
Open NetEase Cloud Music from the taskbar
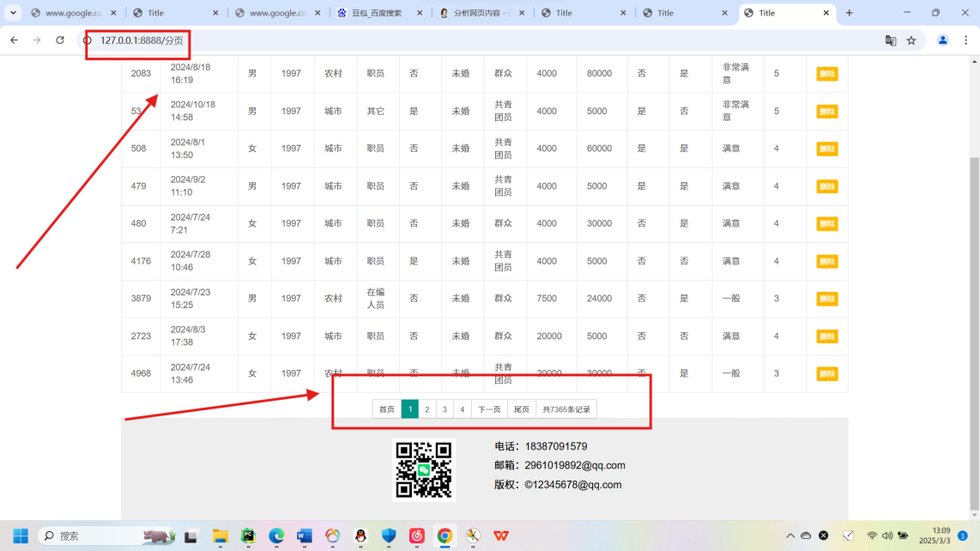point(417,536)
